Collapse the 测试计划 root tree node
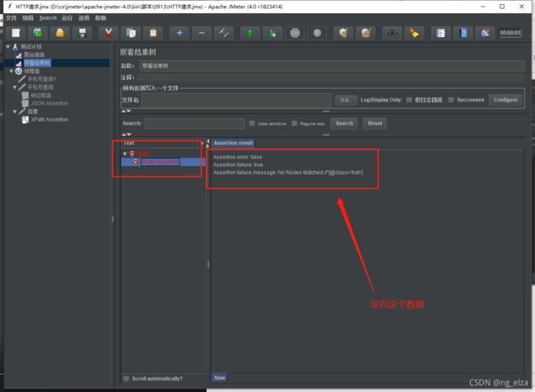Viewport: 535px width, 392px height. click(x=8, y=46)
